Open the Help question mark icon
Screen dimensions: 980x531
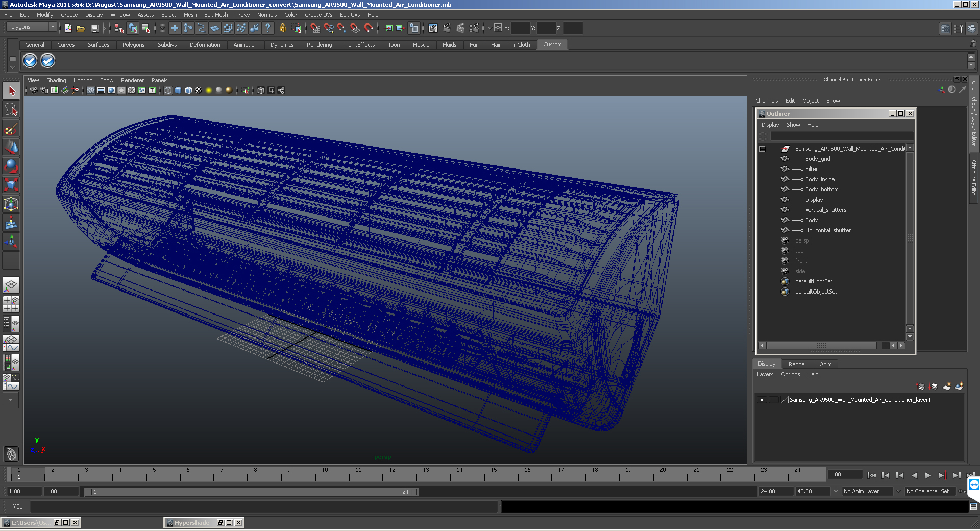point(267,28)
